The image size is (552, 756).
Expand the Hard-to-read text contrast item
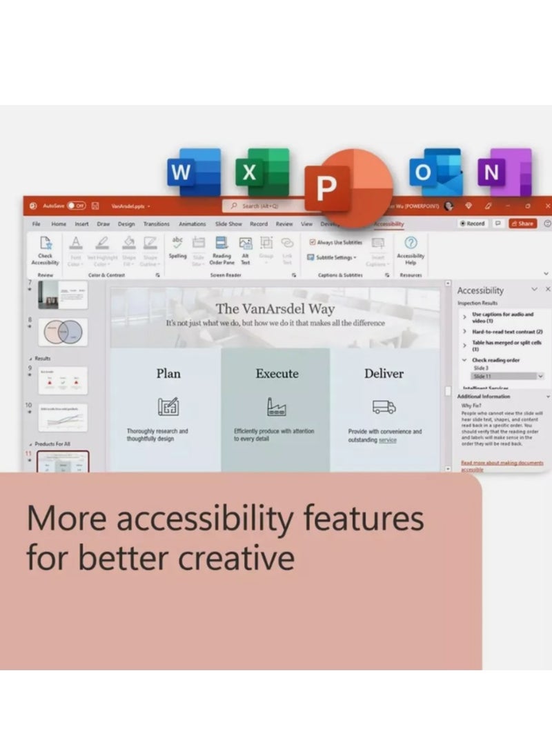(x=464, y=332)
